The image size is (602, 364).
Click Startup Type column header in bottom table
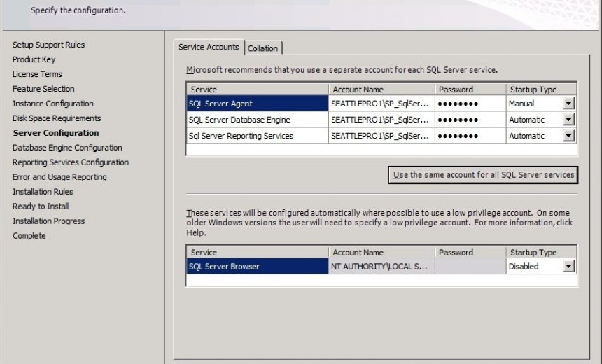tap(541, 252)
